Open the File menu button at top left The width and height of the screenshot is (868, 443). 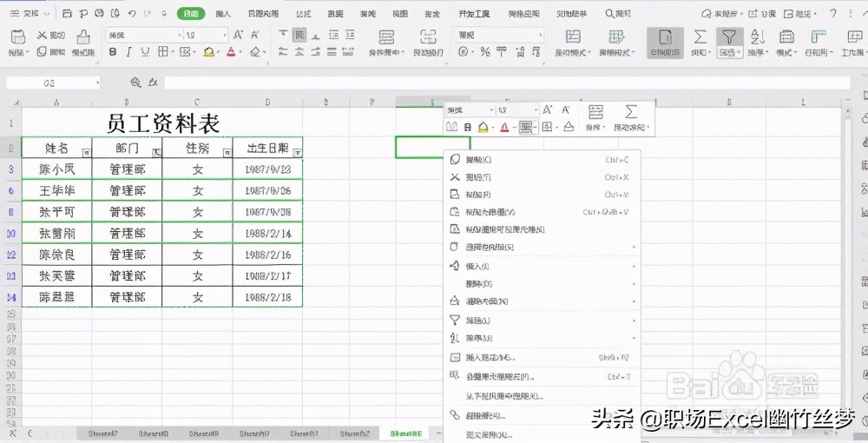[30, 13]
